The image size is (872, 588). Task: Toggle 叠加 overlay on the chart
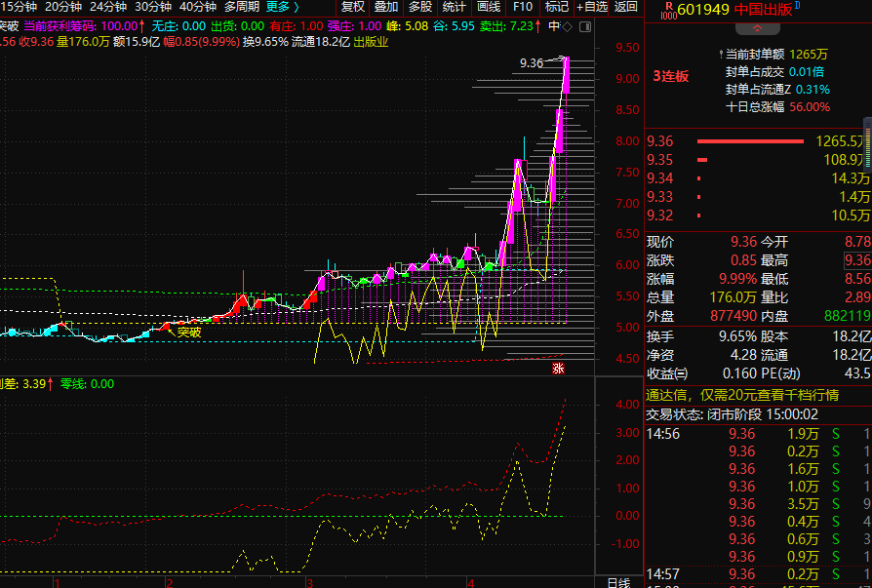click(386, 7)
